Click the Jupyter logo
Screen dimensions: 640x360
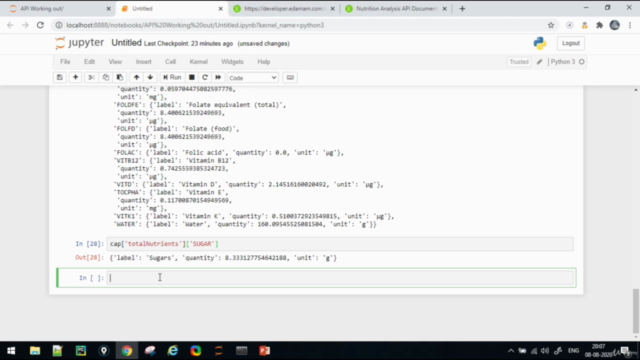(80, 43)
